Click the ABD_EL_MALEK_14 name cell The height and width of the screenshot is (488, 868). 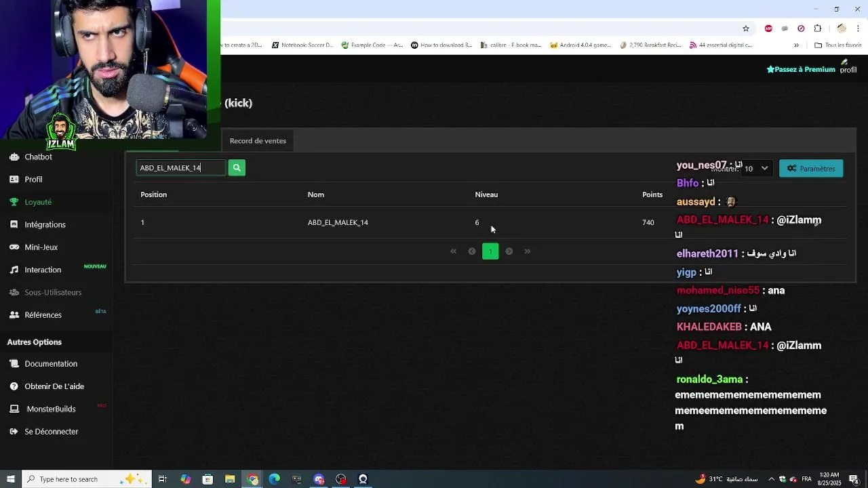(338, 222)
